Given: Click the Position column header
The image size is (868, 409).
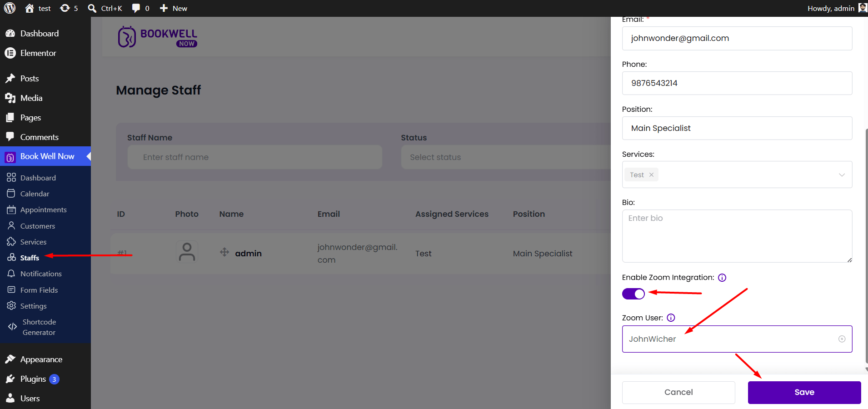Looking at the screenshot, I should click(x=529, y=214).
